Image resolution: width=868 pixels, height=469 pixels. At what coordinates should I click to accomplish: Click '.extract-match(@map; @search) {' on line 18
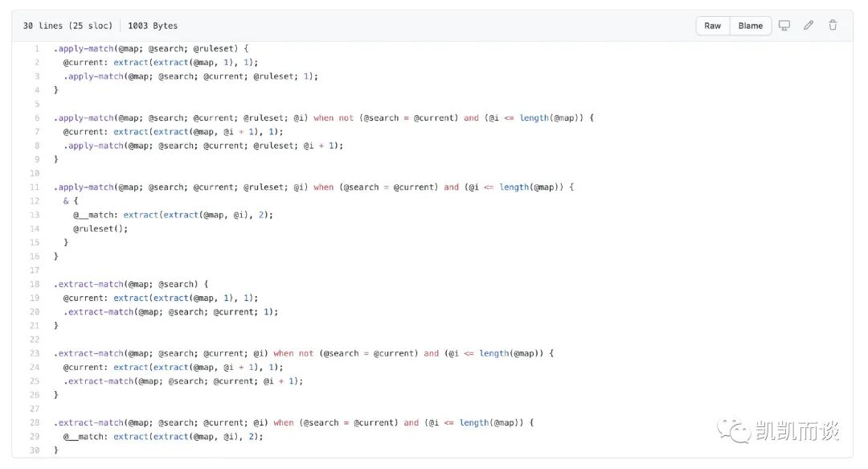(131, 285)
